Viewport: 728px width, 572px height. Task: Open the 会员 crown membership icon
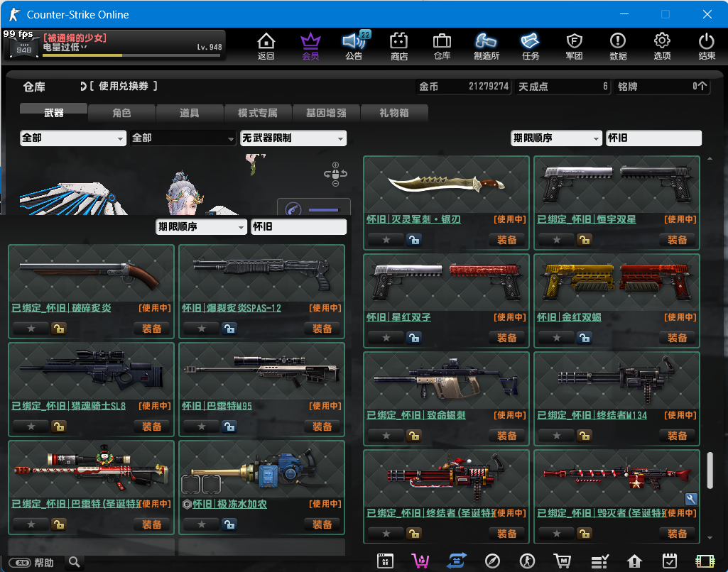tap(310, 46)
